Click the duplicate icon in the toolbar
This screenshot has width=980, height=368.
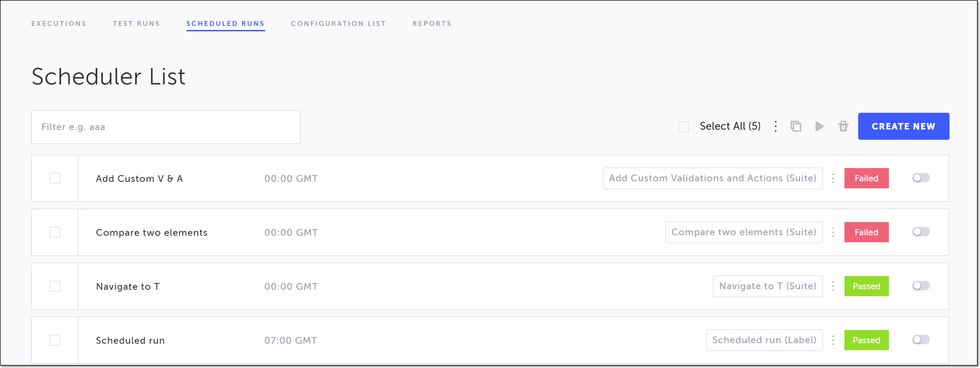point(796,127)
